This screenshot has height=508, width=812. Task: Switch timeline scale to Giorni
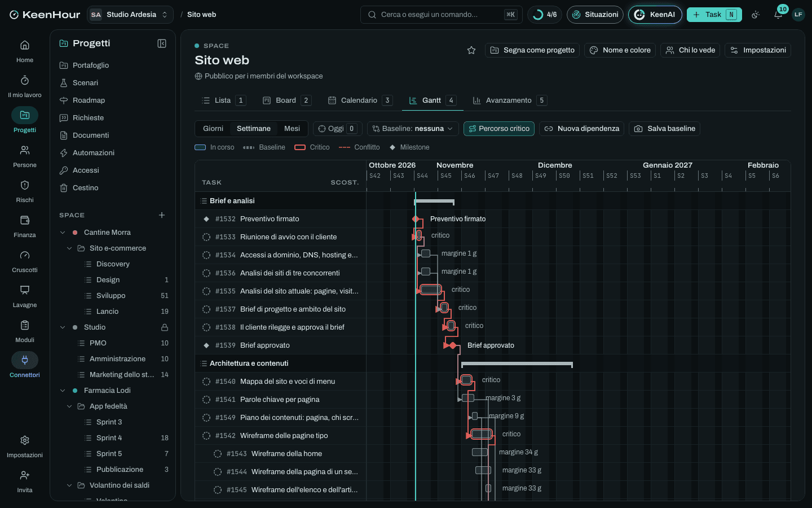click(213, 129)
